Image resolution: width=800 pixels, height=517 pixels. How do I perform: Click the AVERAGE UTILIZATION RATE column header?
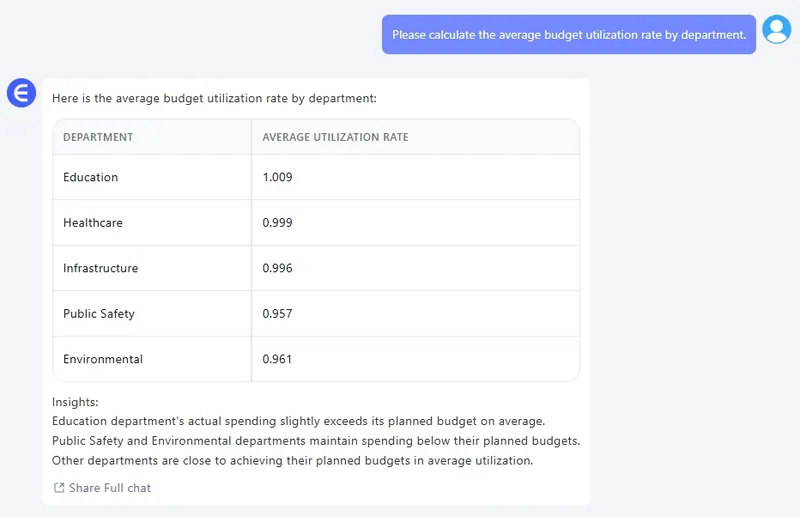(x=335, y=137)
